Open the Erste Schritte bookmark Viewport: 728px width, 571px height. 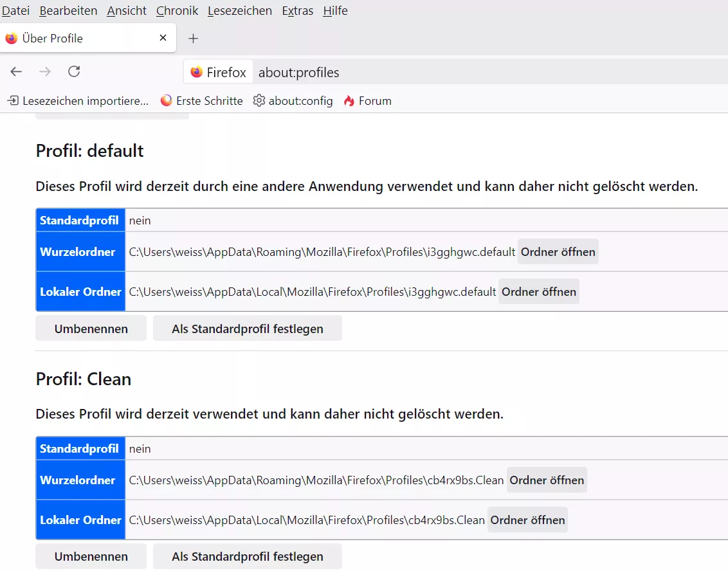(x=202, y=101)
